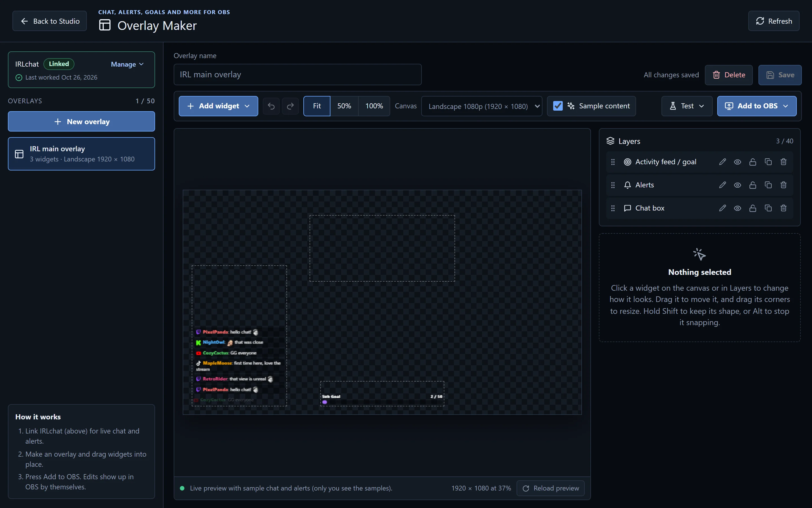Click the redo arrow icon
The width and height of the screenshot is (812, 508).
click(x=290, y=106)
